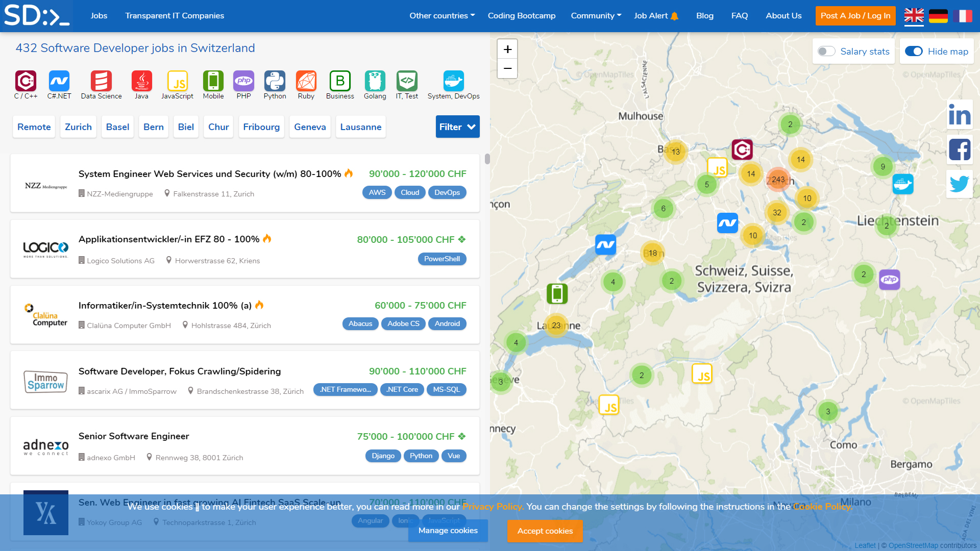Screen dimensions: 980x551
Task: Click the 23 Lausanne map cluster
Action: 556,325
